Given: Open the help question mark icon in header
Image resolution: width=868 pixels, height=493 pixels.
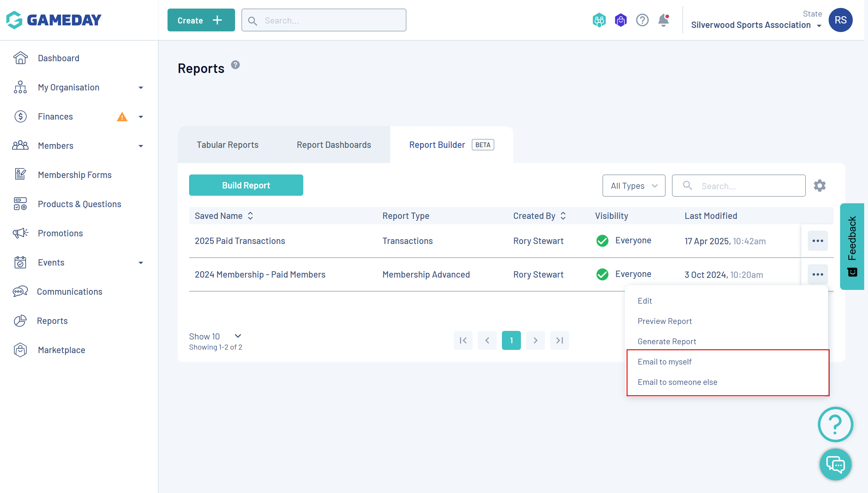Looking at the screenshot, I should 642,20.
